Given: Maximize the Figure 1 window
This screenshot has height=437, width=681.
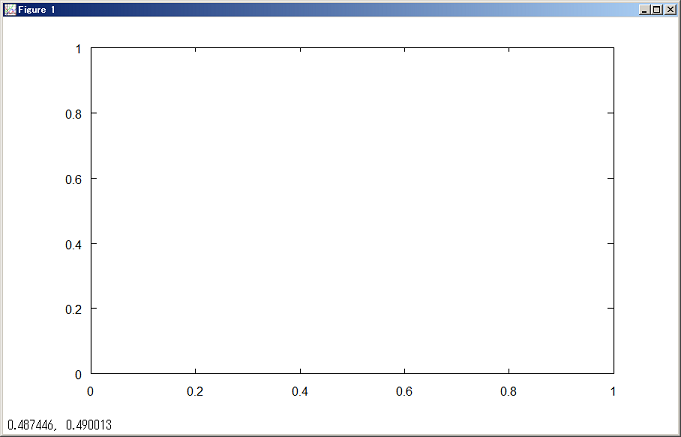Looking at the screenshot, I should tap(658, 9).
